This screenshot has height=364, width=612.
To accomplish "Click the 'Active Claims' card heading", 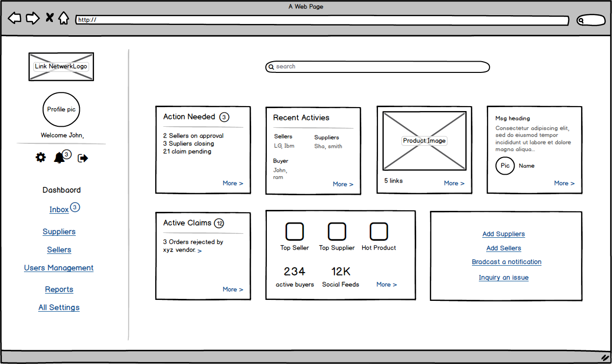I will [188, 223].
